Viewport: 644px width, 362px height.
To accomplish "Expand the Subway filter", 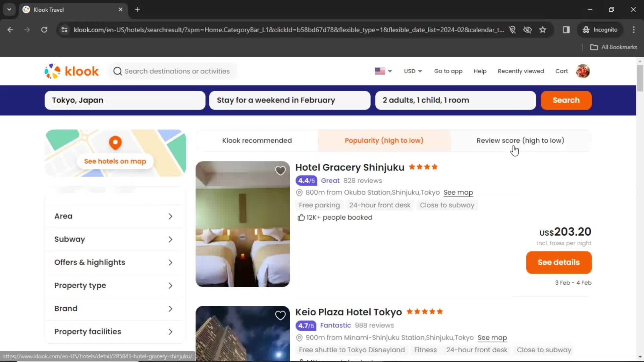I will [x=115, y=239].
